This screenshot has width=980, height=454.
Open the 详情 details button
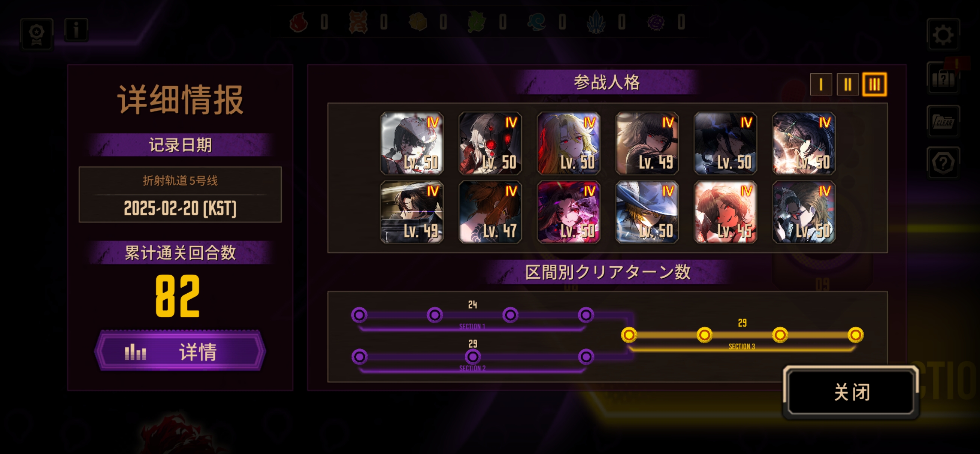tap(180, 351)
